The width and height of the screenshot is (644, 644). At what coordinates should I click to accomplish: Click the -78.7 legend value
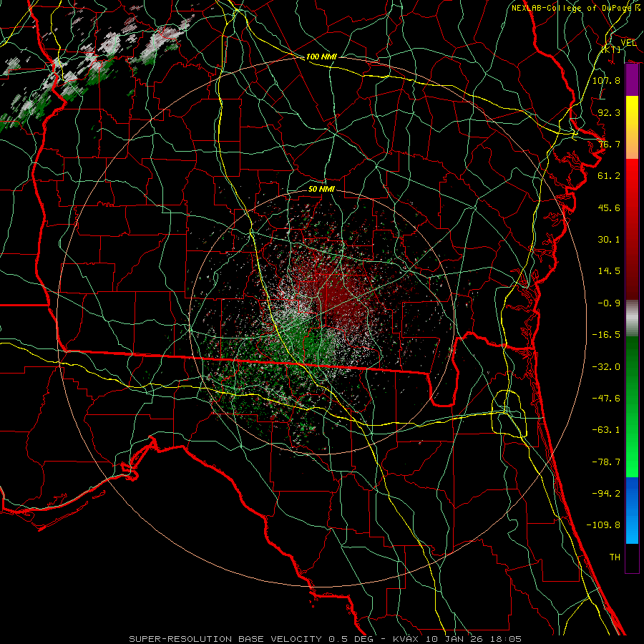point(606,462)
